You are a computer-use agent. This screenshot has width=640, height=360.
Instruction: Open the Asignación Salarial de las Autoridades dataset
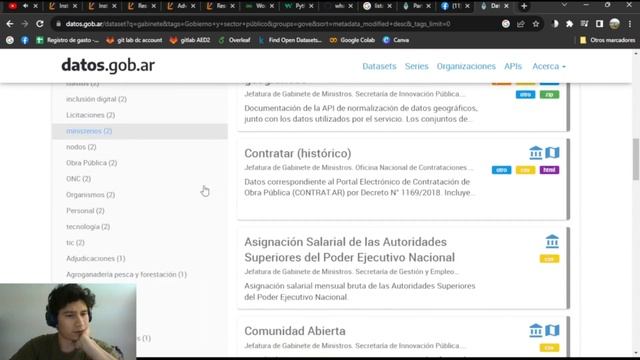coord(349,250)
